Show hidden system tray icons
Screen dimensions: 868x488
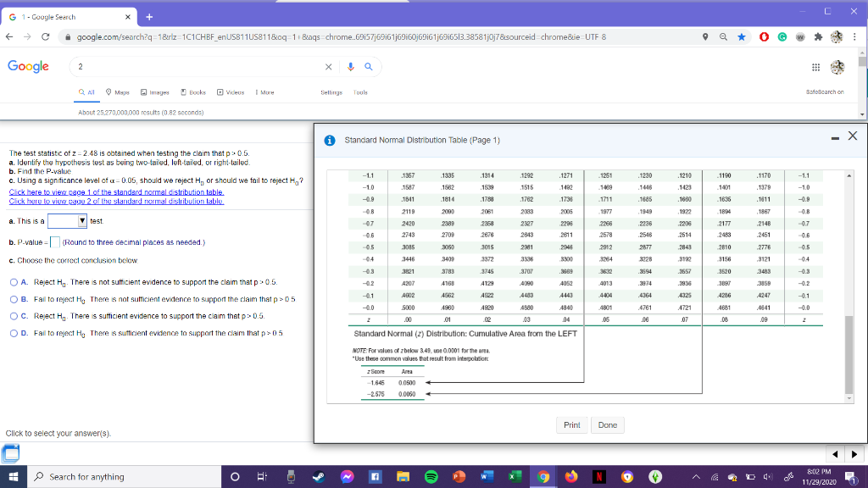[x=696, y=477]
